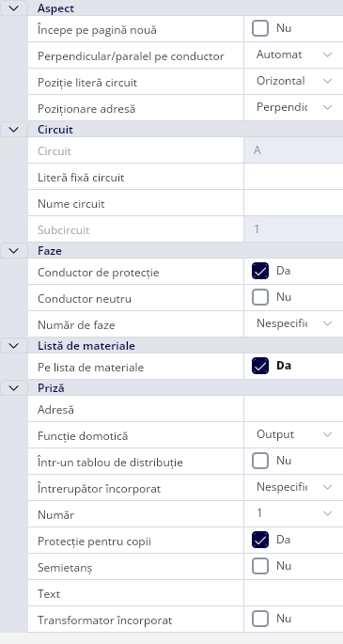The image size is (343, 644).
Task: Collapse the Circuit section chevron
Action: click(x=14, y=130)
